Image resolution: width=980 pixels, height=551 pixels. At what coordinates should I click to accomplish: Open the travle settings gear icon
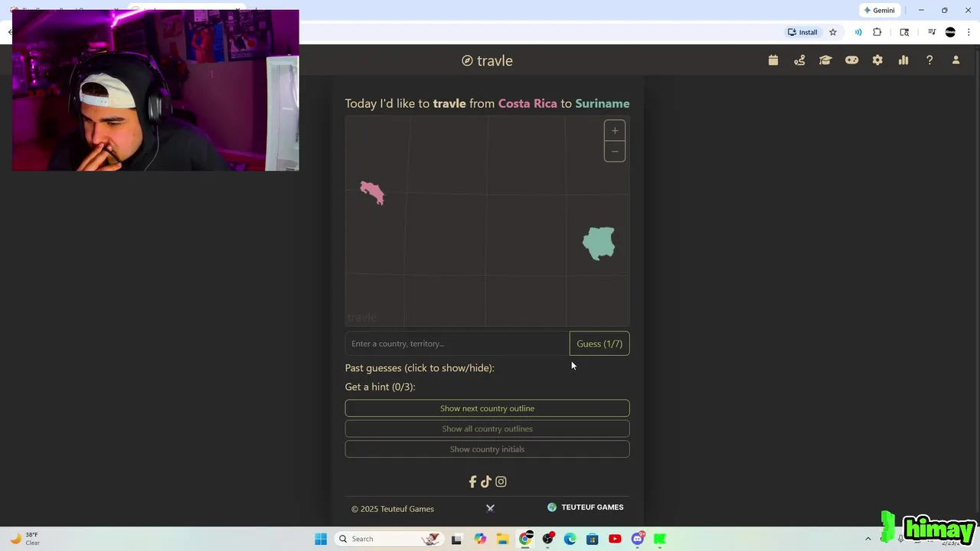[877, 60]
